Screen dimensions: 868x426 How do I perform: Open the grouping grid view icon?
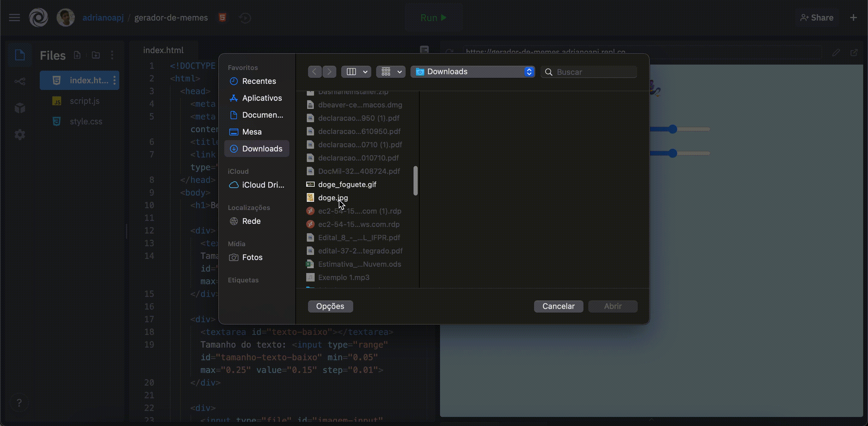[386, 72]
